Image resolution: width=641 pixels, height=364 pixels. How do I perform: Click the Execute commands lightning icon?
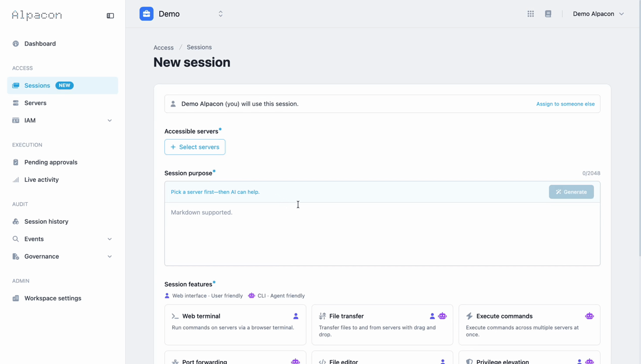click(x=469, y=316)
